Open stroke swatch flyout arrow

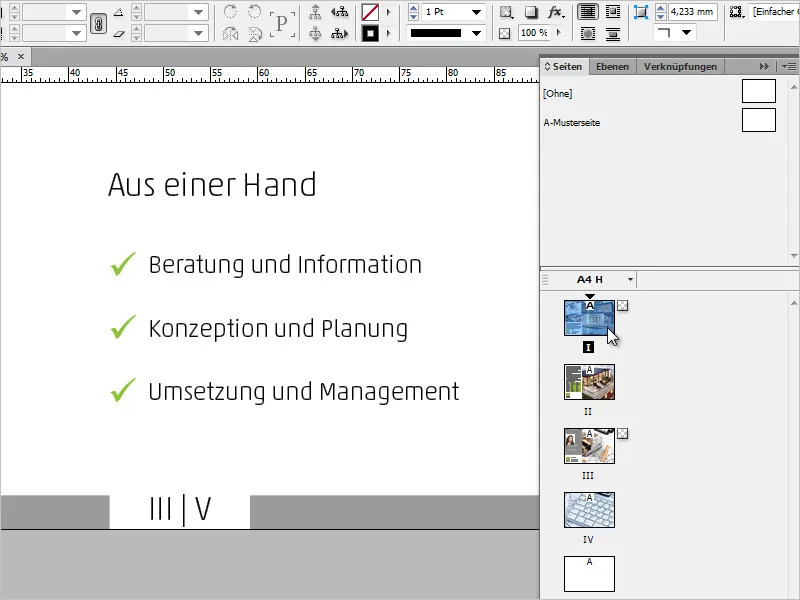(389, 34)
